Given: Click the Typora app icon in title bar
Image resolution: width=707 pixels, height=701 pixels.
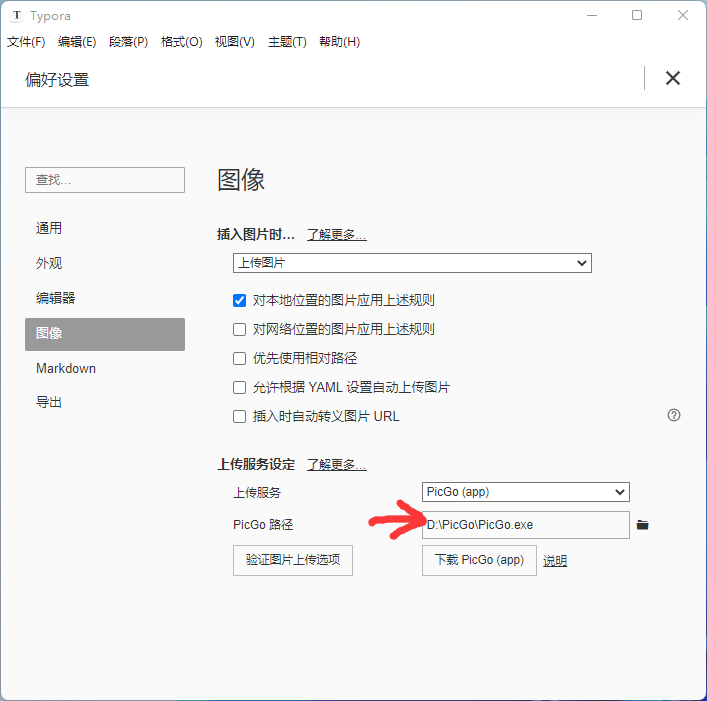Looking at the screenshot, I should tap(16, 16).
